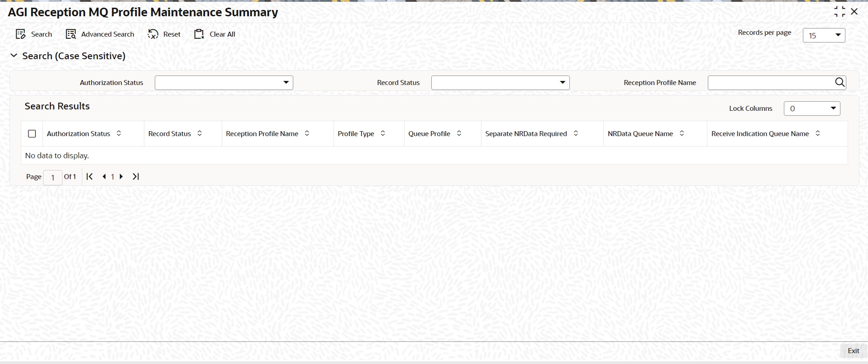Sort by Profile Type column
Screen dimensions: 868x364
click(383, 133)
